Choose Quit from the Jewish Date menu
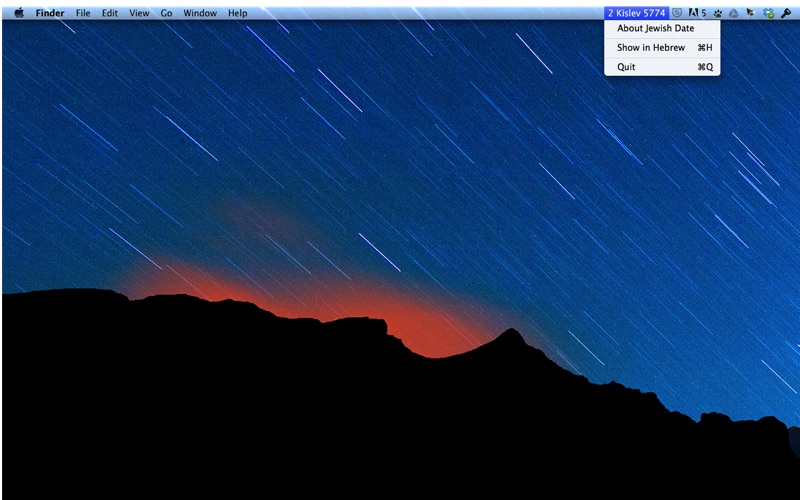The image size is (800, 500). coord(662,67)
